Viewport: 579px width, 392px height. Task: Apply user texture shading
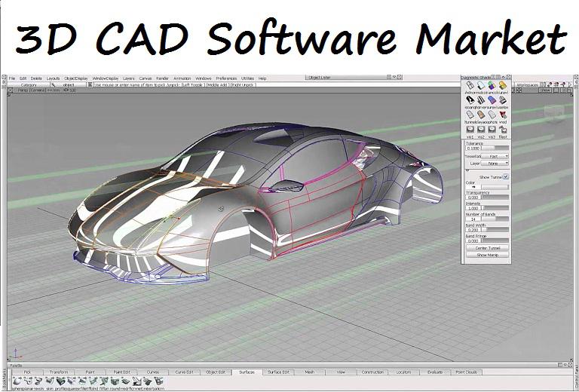point(503,100)
